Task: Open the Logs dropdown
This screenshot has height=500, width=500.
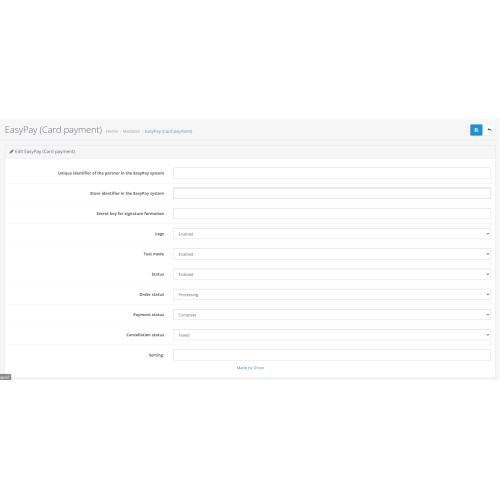Action: coord(332,234)
